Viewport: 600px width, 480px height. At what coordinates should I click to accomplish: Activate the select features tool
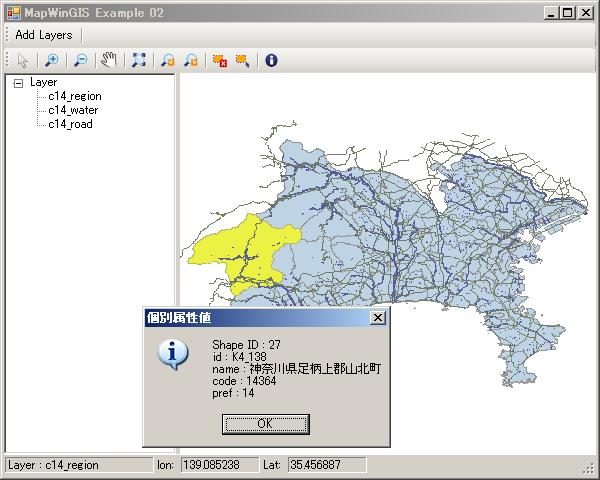[x=242, y=60]
